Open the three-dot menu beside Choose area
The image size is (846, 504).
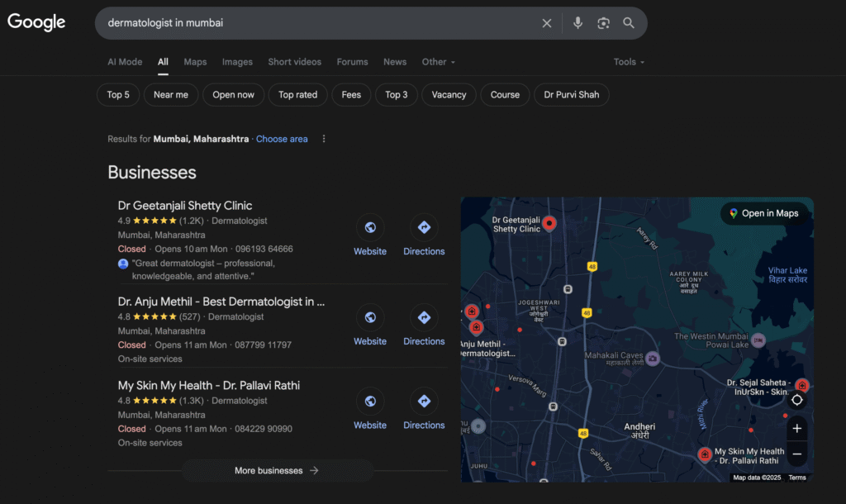[x=324, y=139]
